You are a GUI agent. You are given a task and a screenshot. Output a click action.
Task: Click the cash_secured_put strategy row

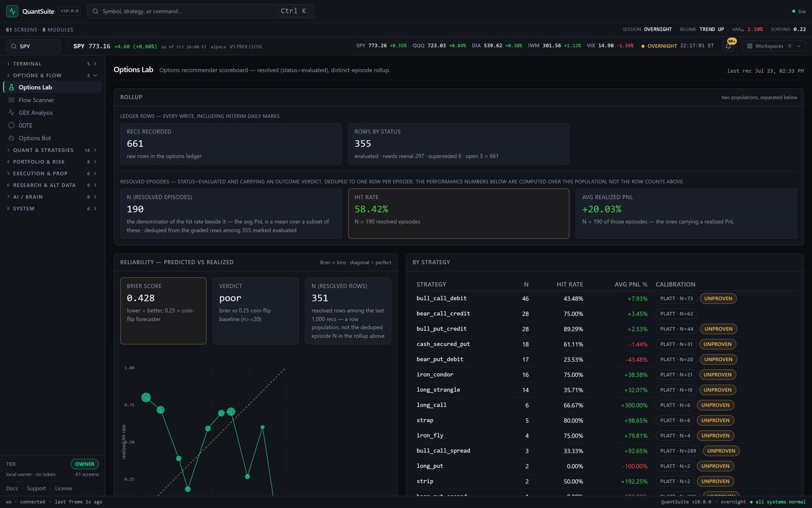(604, 344)
